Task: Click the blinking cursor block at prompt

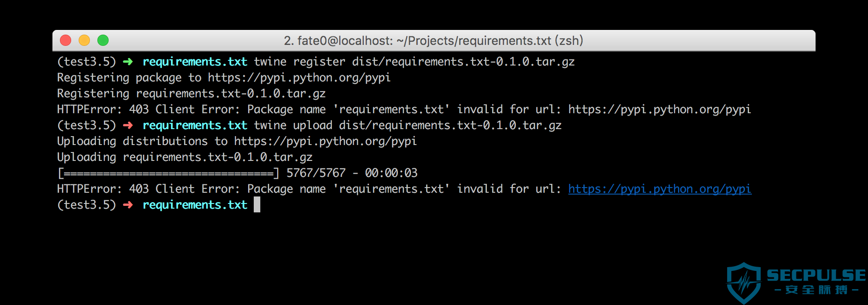Action: click(257, 204)
